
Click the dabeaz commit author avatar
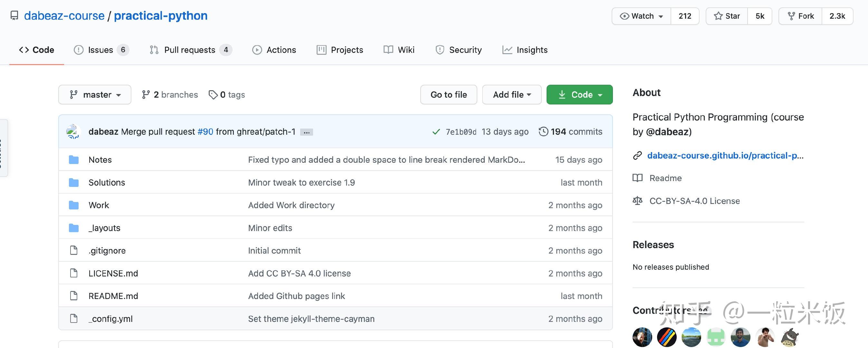(x=73, y=131)
